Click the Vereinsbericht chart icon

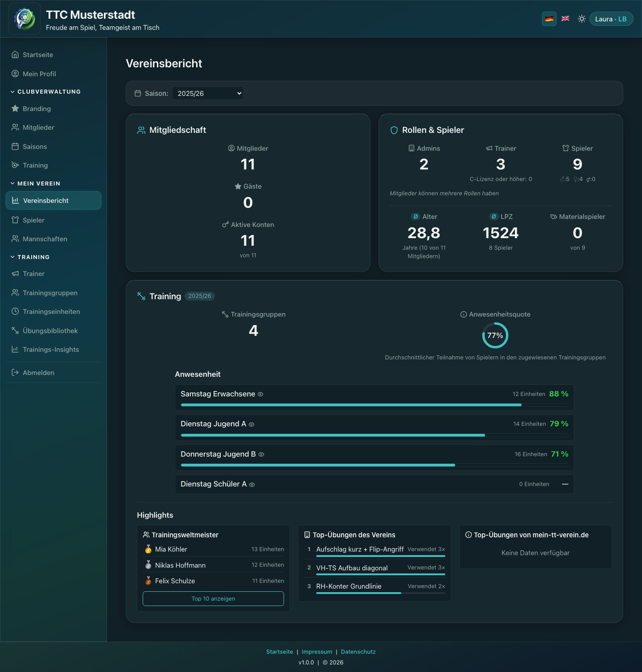16,201
